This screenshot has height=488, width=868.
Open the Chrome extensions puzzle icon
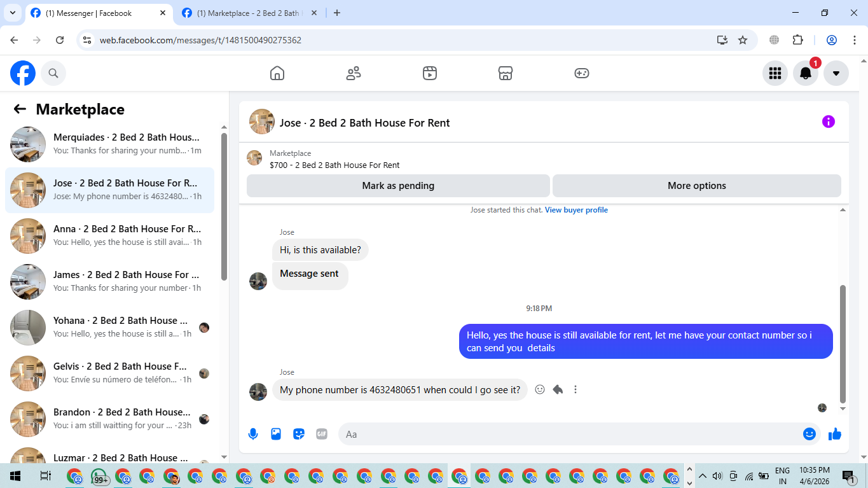(x=798, y=40)
